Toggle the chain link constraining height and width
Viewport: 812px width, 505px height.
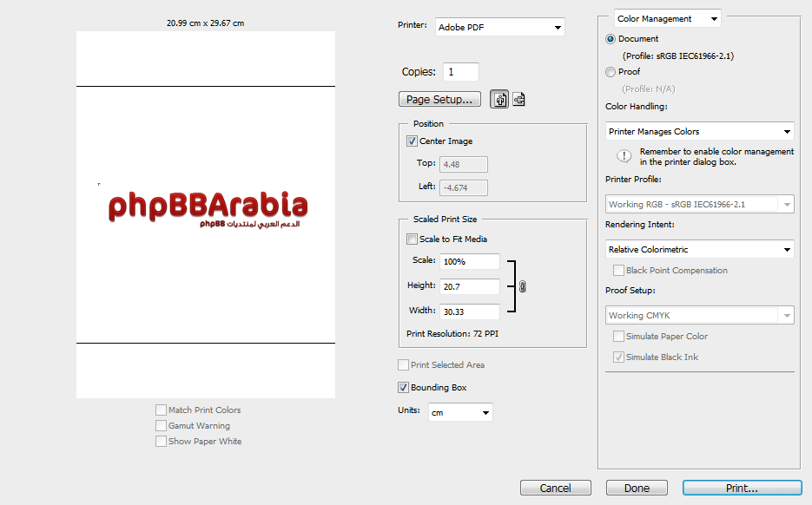(523, 286)
